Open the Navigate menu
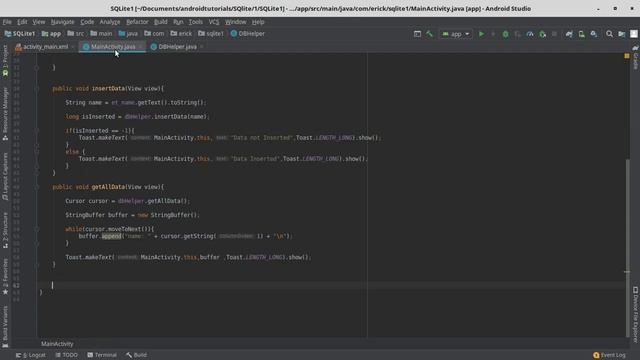This screenshot has height=360, width=640. [x=62, y=22]
